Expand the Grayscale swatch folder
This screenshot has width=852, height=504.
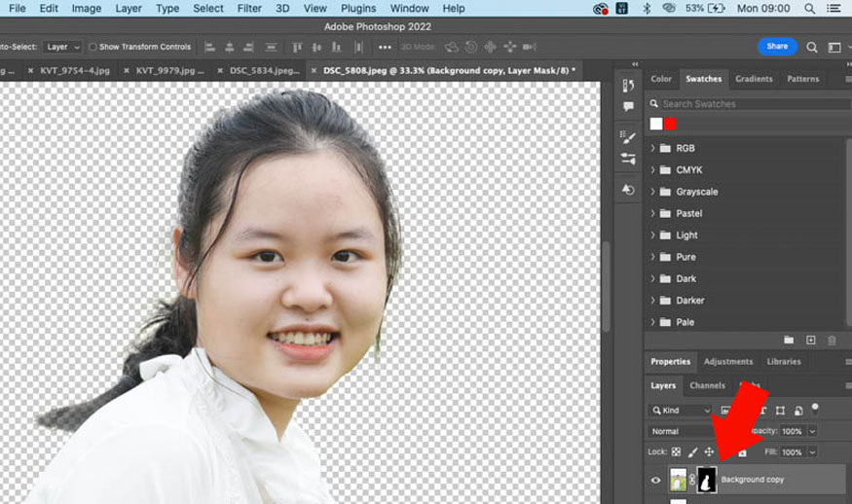[x=653, y=191]
